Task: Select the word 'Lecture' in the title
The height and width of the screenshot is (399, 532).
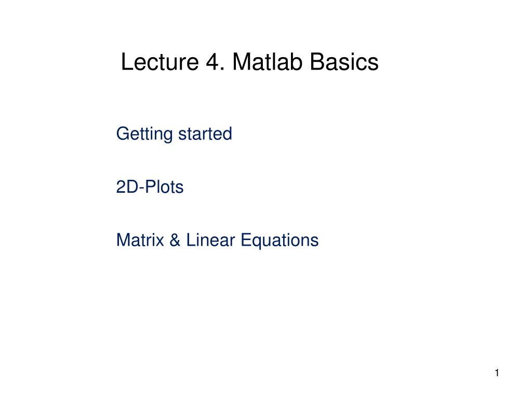Action: (160, 62)
